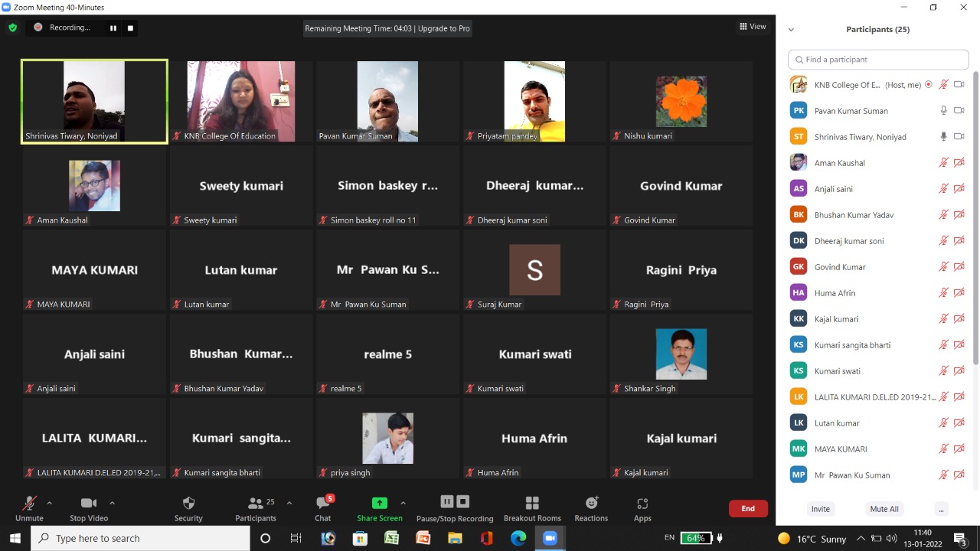
Task: Expand the arrow next to Participants
Action: 289,503
